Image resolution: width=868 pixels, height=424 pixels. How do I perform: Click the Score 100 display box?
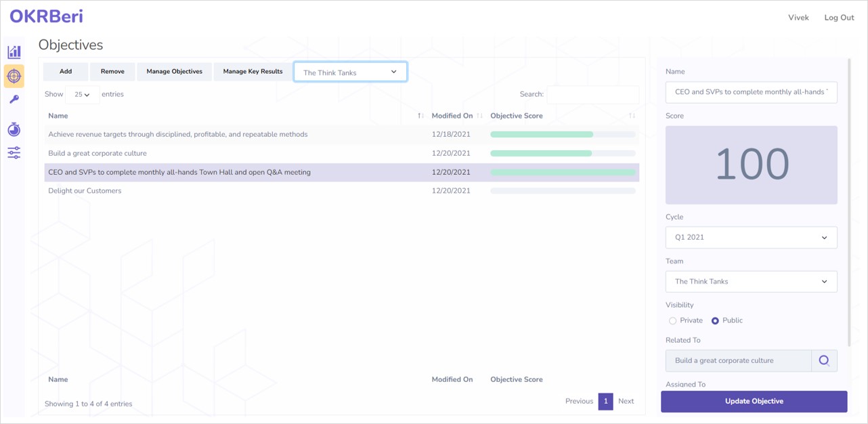point(752,165)
